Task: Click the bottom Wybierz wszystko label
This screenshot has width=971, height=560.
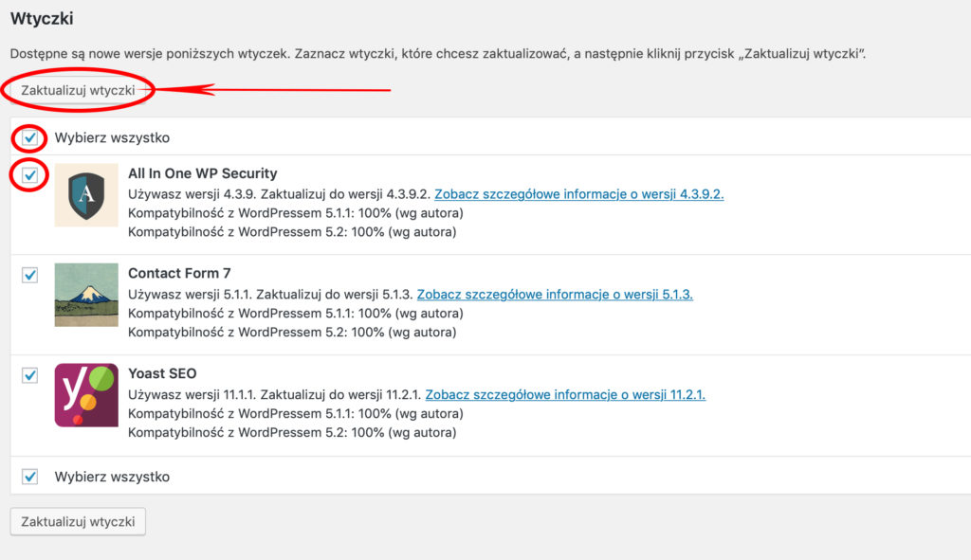Action: point(112,477)
